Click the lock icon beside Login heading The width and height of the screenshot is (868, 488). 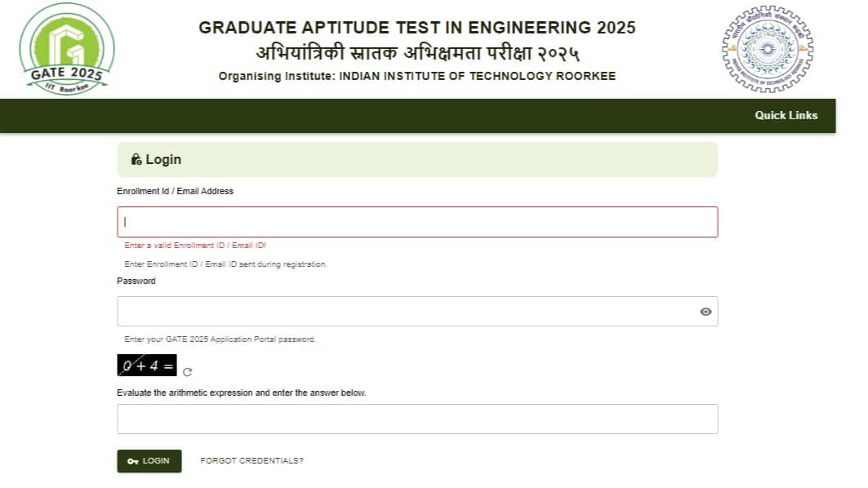pyautogui.click(x=136, y=160)
